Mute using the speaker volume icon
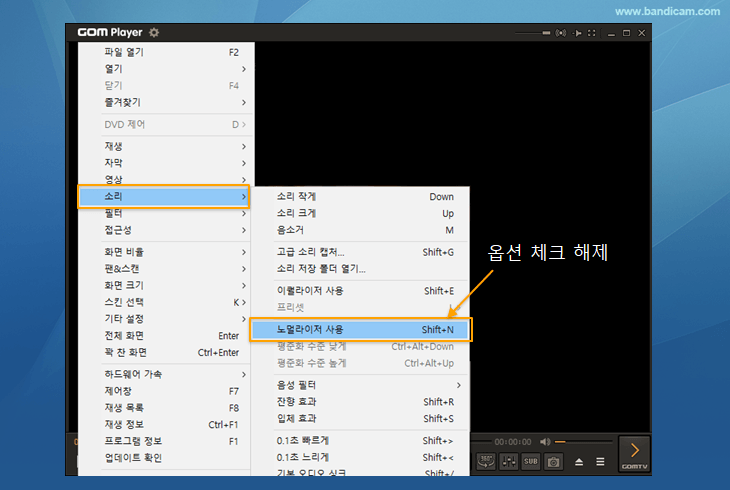The width and height of the screenshot is (730, 490). point(545,441)
